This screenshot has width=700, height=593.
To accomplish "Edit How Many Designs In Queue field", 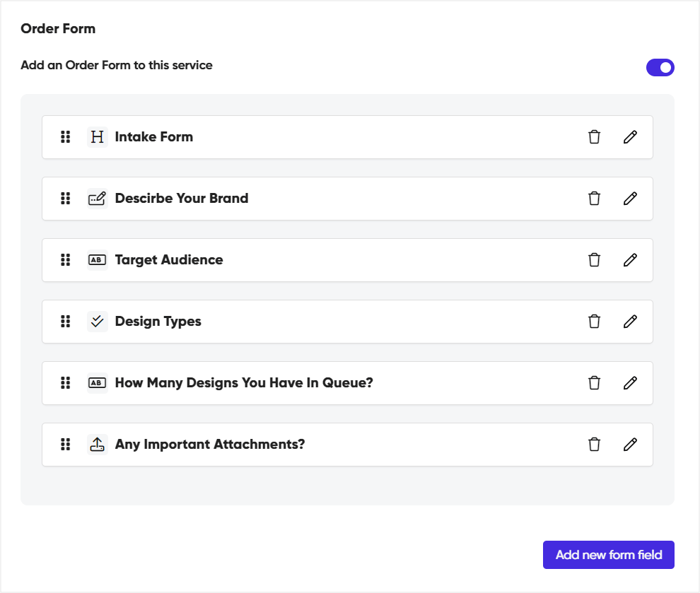I will tap(630, 383).
